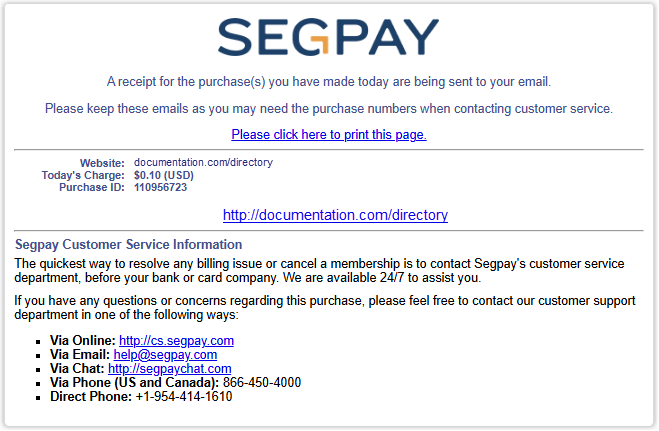Click the 866-450-4000 phone number

[x=262, y=382]
